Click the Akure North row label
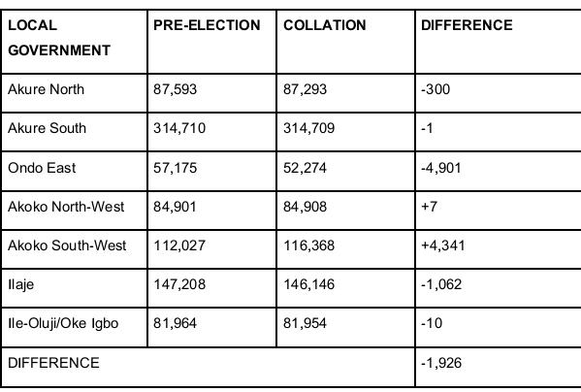This screenshot has height=392, width=581. (x=46, y=89)
